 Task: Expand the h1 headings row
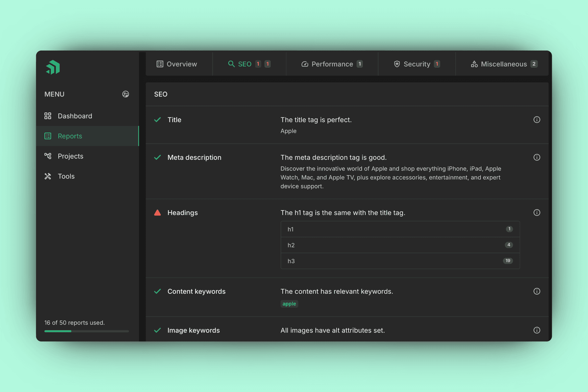(x=400, y=229)
